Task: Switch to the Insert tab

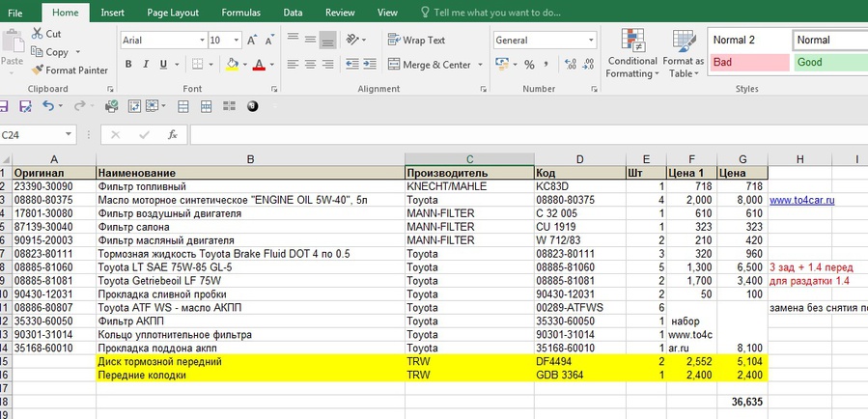Action: pyautogui.click(x=112, y=13)
